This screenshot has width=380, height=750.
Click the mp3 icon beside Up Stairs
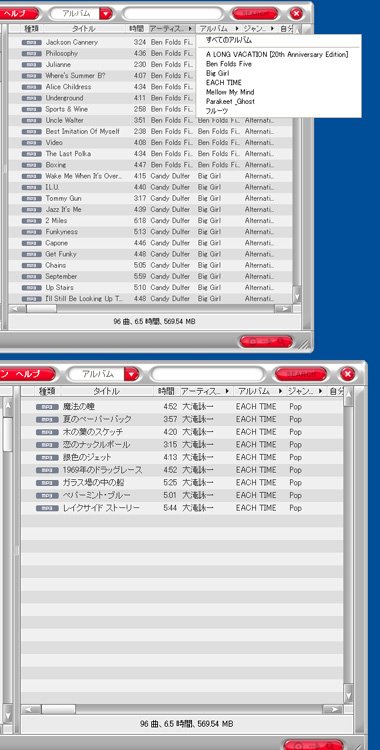tap(32, 288)
